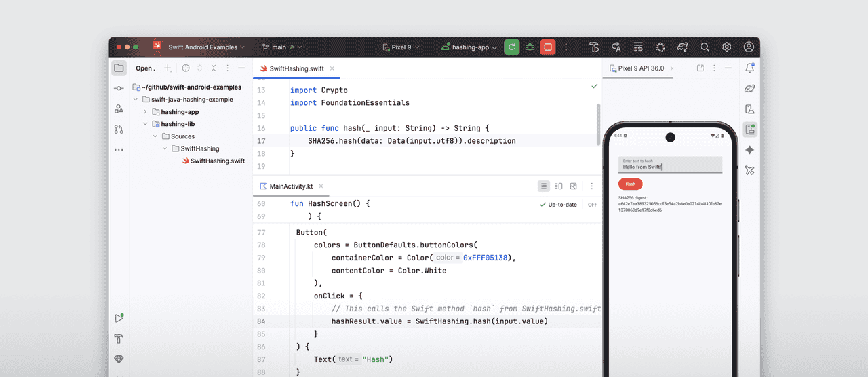Collapse the SwiftHashing folder

165,148
